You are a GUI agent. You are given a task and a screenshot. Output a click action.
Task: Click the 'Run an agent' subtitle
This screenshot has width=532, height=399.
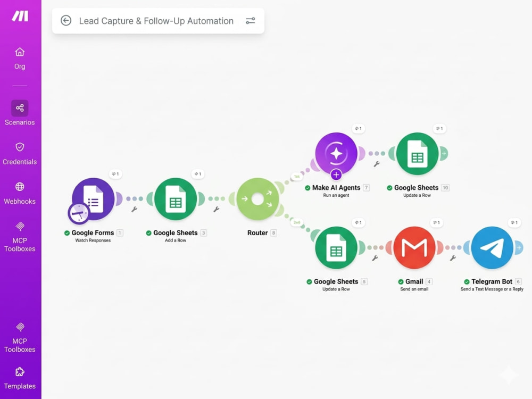(336, 195)
